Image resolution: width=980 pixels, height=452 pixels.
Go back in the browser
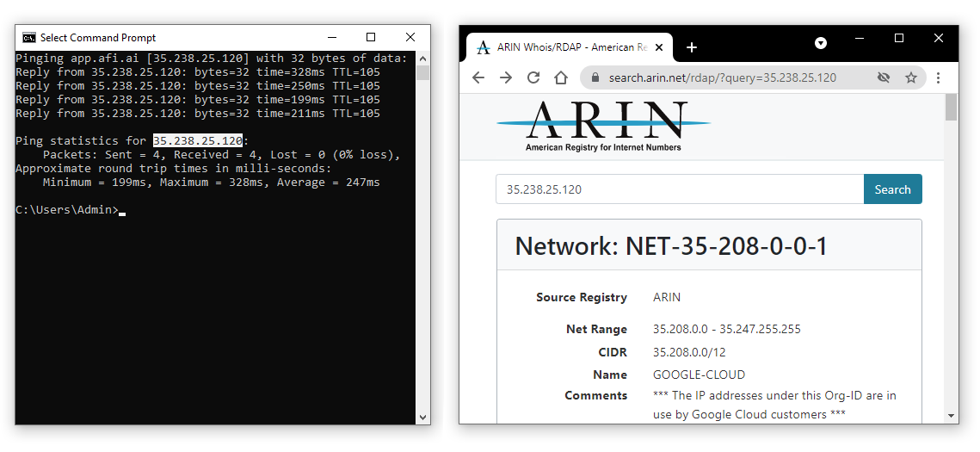pos(478,77)
